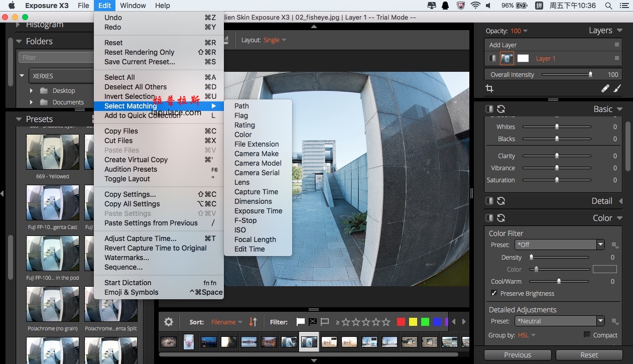The image size is (633, 364).
Task: Select the Brush tool icon
Action: (617, 88)
